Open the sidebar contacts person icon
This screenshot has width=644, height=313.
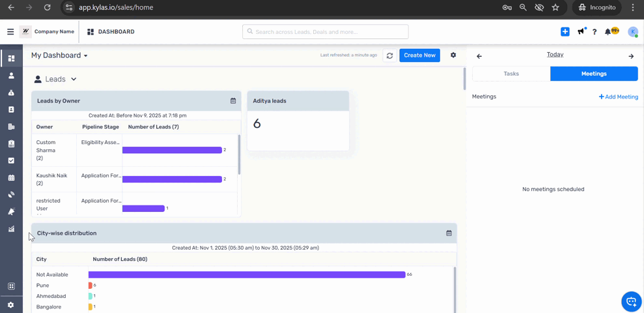pyautogui.click(x=11, y=76)
